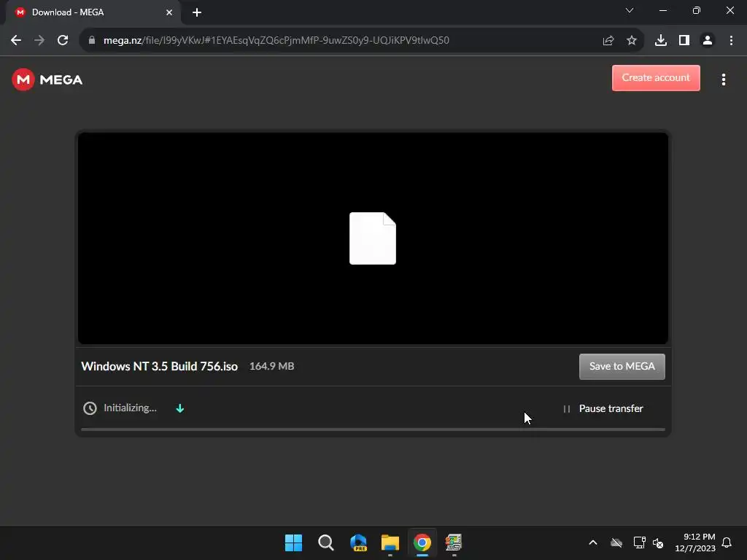Click the white file preview icon

[373, 238]
